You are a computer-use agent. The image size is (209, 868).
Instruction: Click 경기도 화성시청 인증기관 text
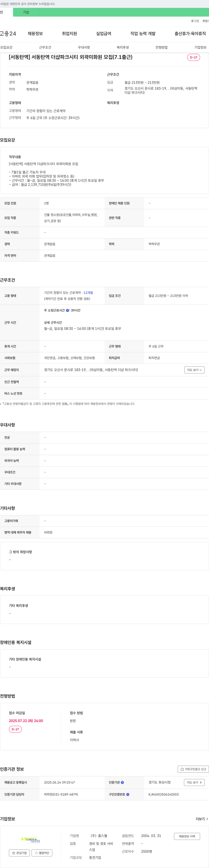[160, 782]
